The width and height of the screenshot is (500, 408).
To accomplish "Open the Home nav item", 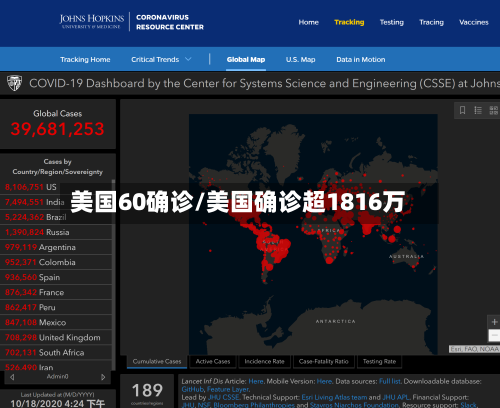I will click(308, 22).
